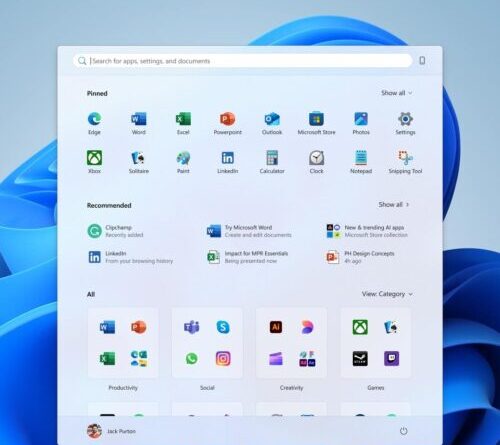Click the Social category label
This screenshot has width=500, height=445.
[x=207, y=388]
